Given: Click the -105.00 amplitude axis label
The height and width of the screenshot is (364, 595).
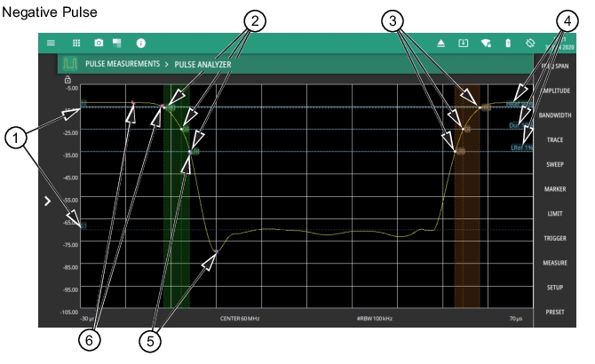Looking at the screenshot, I should pyautogui.click(x=69, y=312).
